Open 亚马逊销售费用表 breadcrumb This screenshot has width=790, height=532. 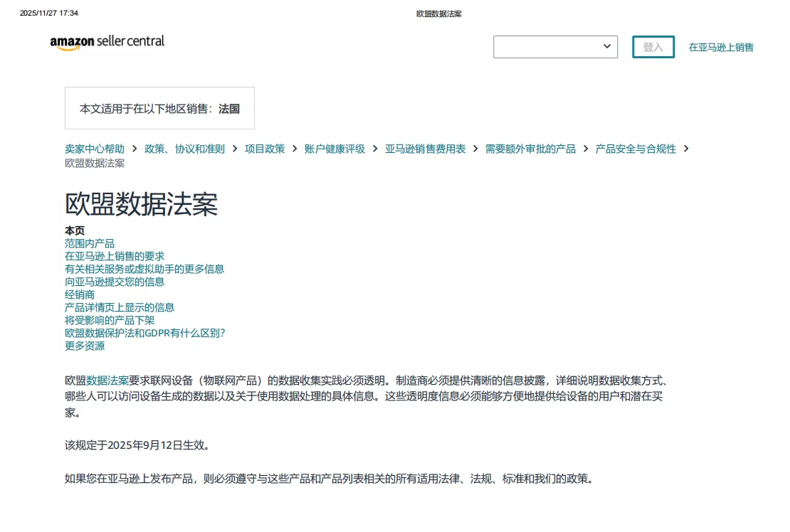pyautogui.click(x=425, y=149)
